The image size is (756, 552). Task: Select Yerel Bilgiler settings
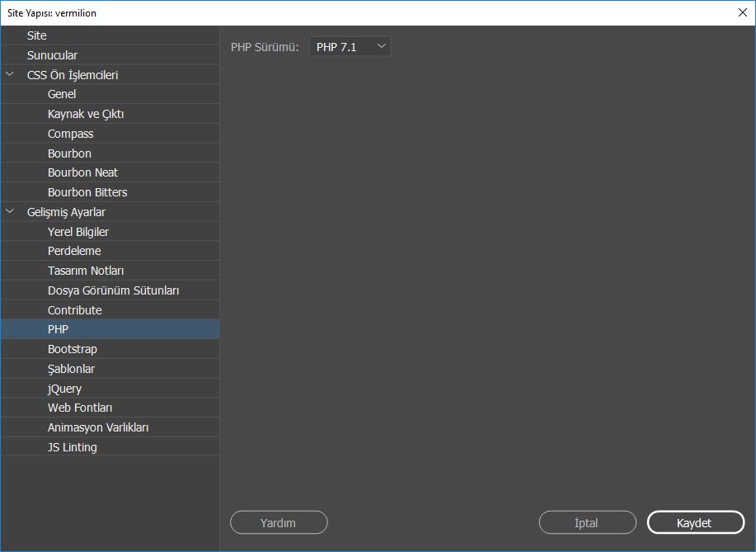pos(110,232)
